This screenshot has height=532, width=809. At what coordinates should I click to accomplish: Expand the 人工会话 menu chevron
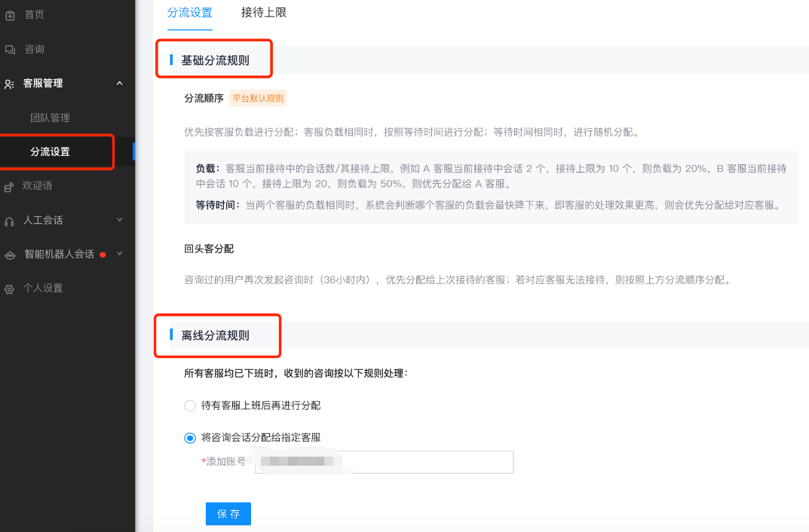click(x=119, y=219)
